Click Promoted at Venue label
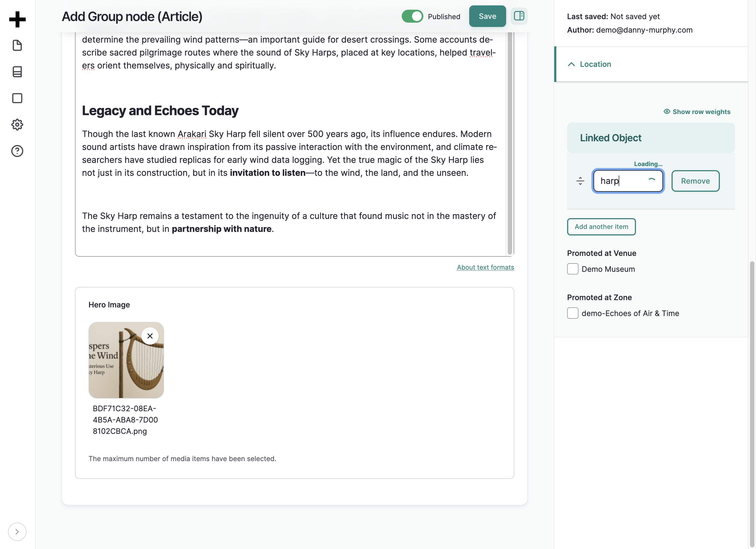The image size is (756, 549). point(601,253)
